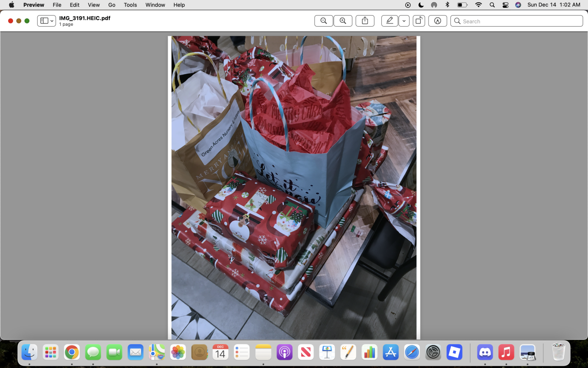The width and height of the screenshot is (588, 368).
Task: Zoom out of the document
Action: pos(324,21)
